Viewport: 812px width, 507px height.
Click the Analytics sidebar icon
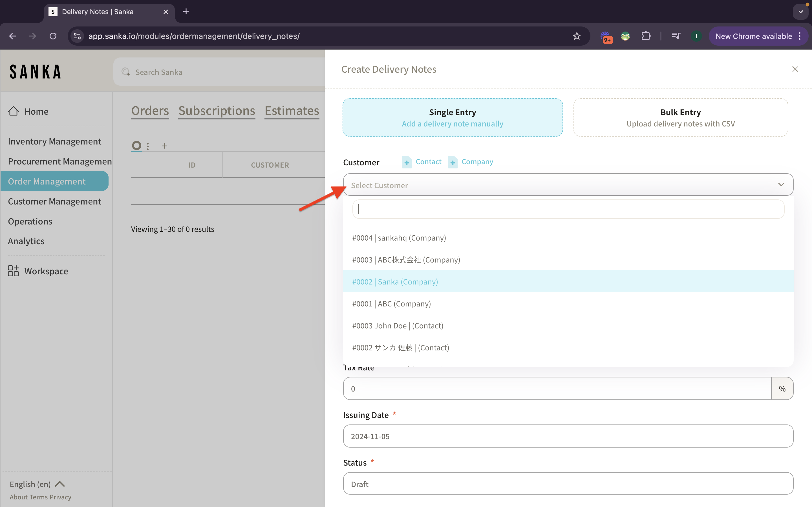26,241
